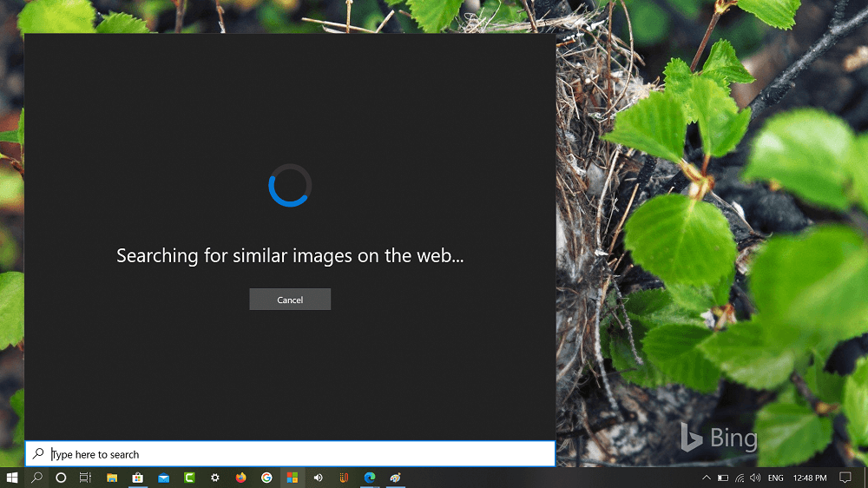Open Cortana from the taskbar
Viewport: 868px width, 488px height.
(x=61, y=478)
